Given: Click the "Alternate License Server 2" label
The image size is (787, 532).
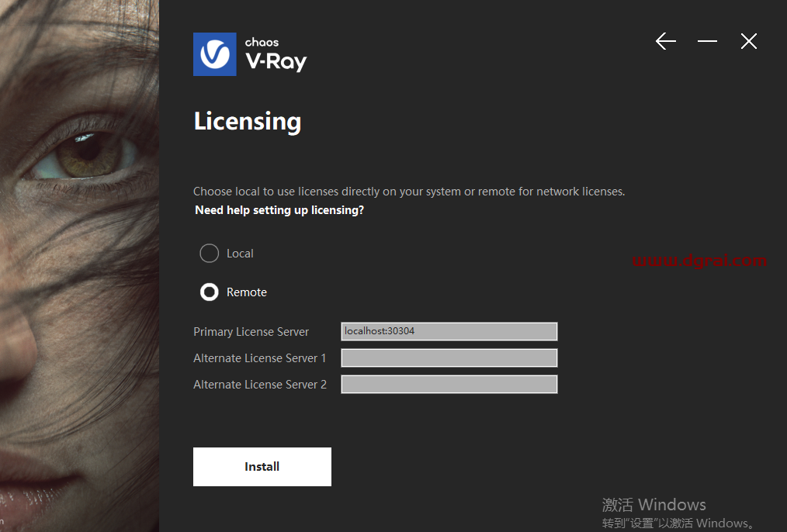Looking at the screenshot, I should (x=259, y=385).
